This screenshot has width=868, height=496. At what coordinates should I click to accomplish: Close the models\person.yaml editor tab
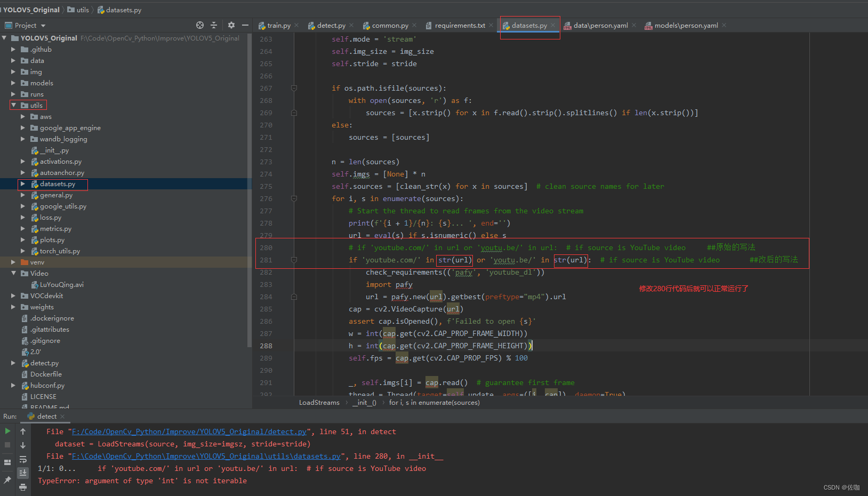(x=724, y=25)
